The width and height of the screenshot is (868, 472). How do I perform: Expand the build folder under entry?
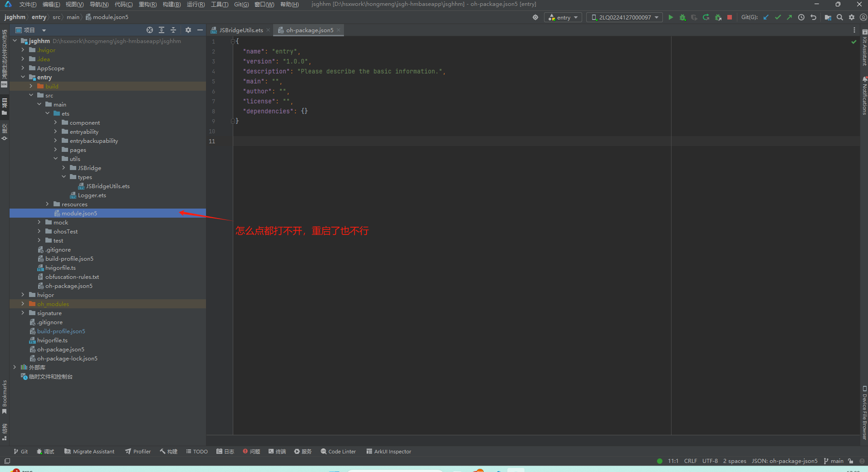pyautogui.click(x=31, y=86)
